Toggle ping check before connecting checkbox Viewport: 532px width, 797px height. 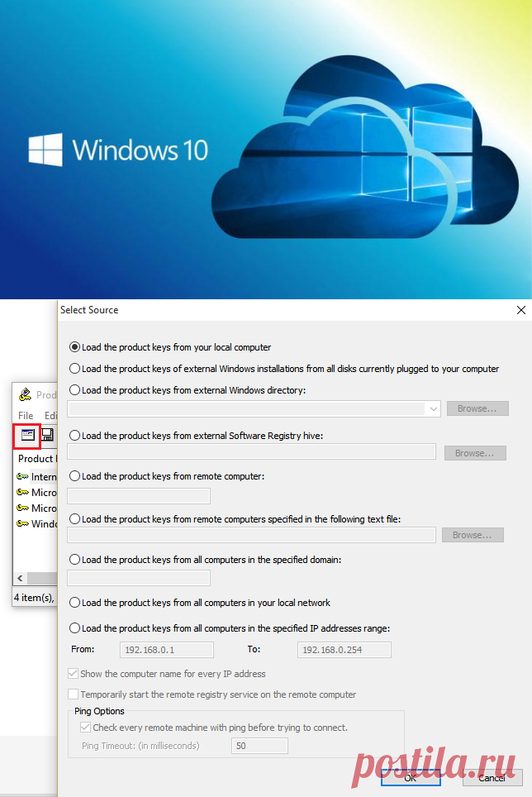(85, 728)
